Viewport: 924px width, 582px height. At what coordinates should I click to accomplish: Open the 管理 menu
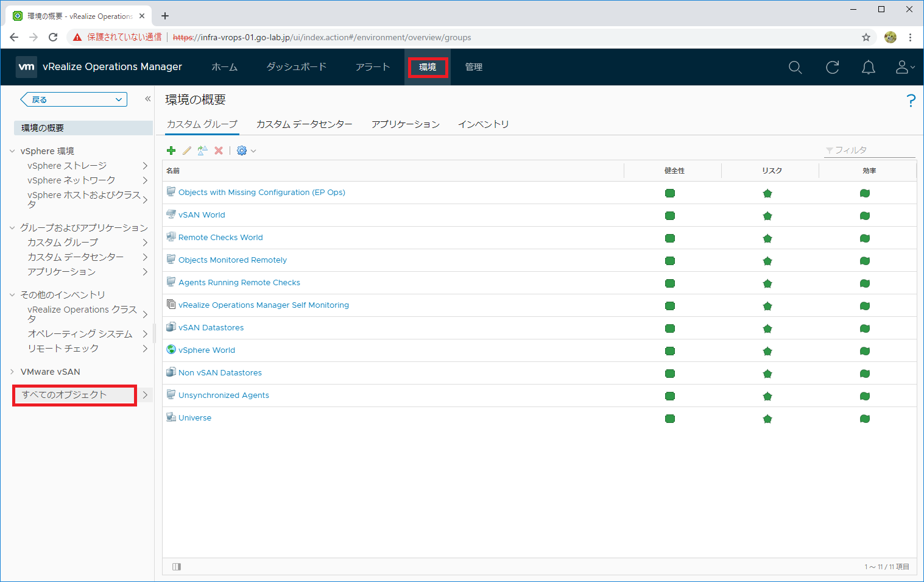[474, 67]
